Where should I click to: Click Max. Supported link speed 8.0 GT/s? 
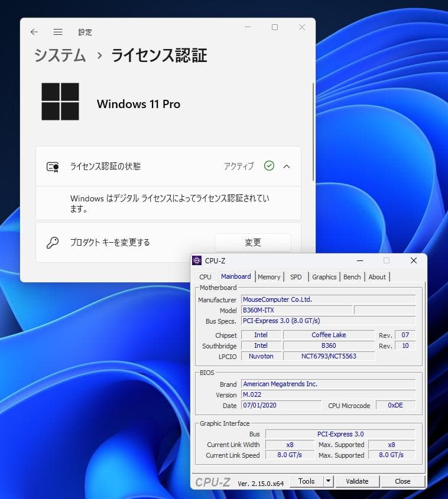[392, 455]
